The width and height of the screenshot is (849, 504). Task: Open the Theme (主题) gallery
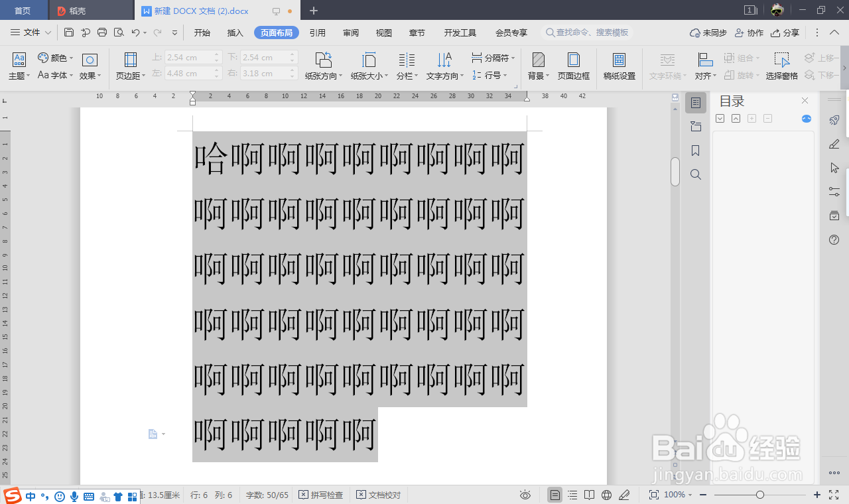tap(19, 66)
